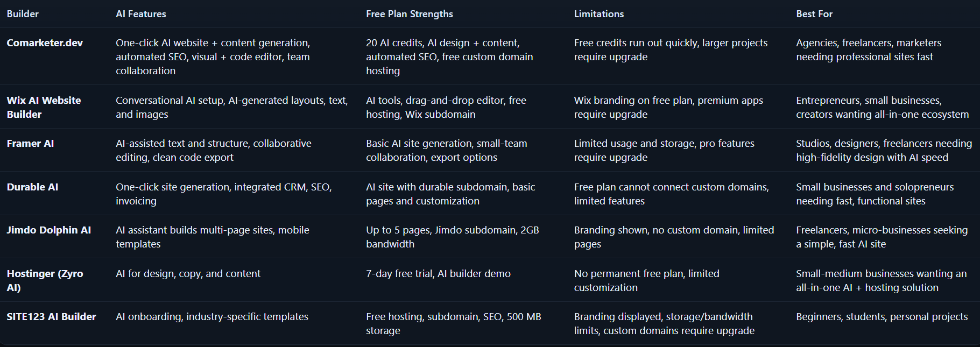This screenshot has height=347, width=980.
Task: Click 'No permanent free plan' limitation cell
Action: pyautogui.click(x=646, y=280)
